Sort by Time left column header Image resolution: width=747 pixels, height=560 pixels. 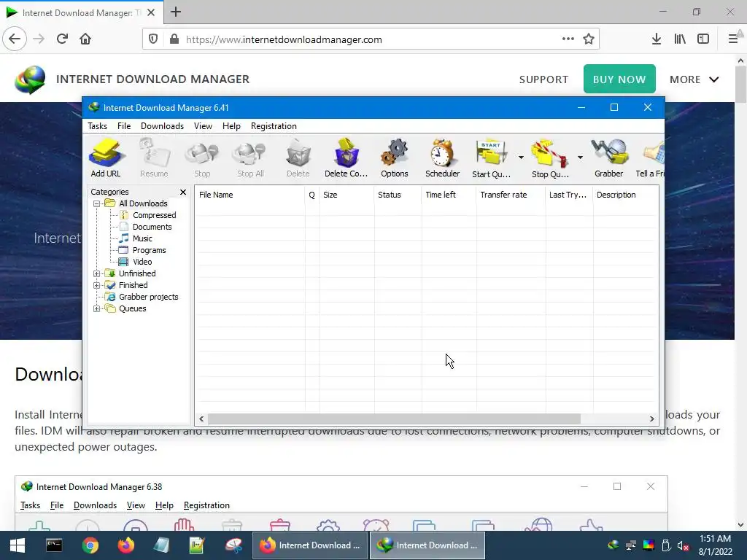coord(449,195)
